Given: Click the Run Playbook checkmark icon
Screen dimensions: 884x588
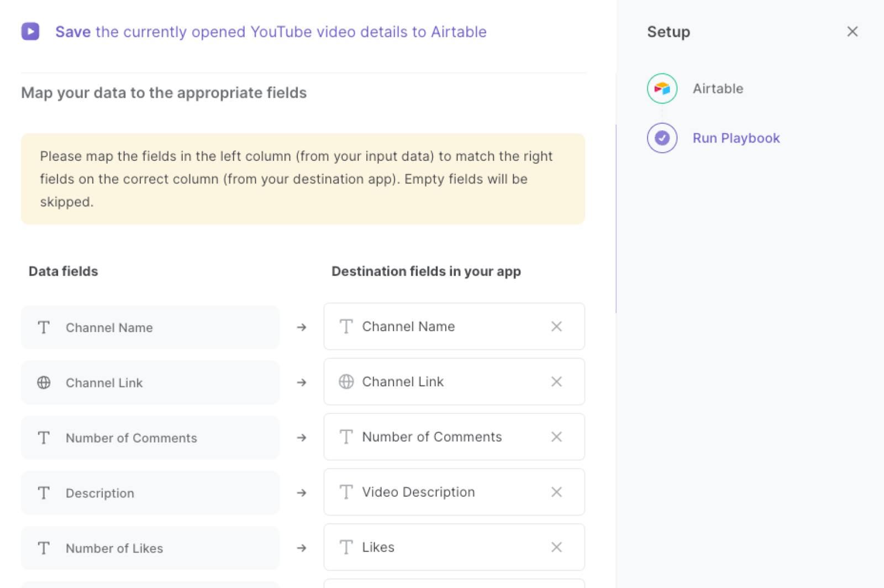Looking at the screenshot, I should tap(661, 138).
